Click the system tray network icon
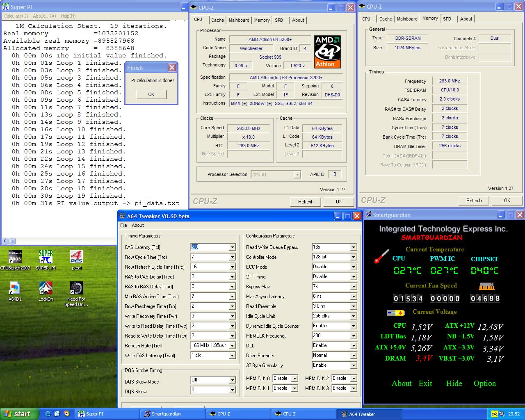Image resolution: width=525 pixels, height=420 pixels. click(x=495, y=414)
